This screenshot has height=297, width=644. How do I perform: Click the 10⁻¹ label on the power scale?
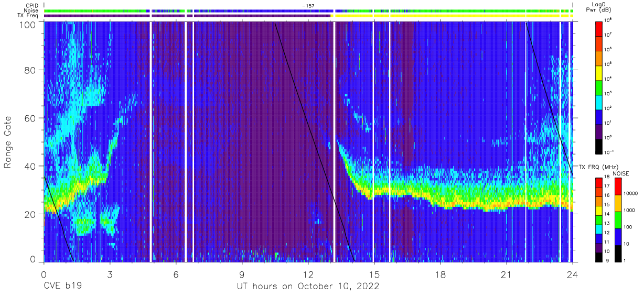tap(609, 152)
